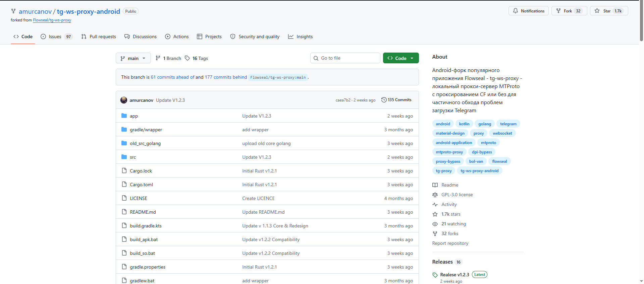Click the fork icon beside 32 forks

click(x=435, y=233)
